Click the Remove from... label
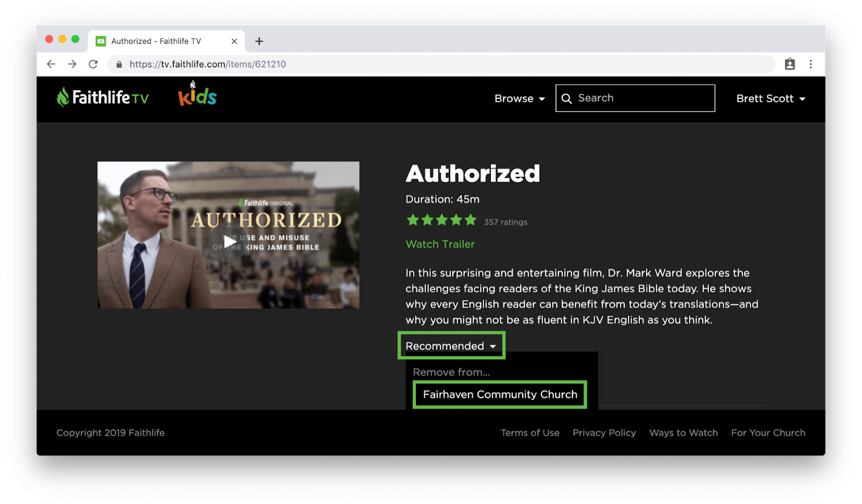The height and width of the screenshot is (504, 862). point(451,372)
